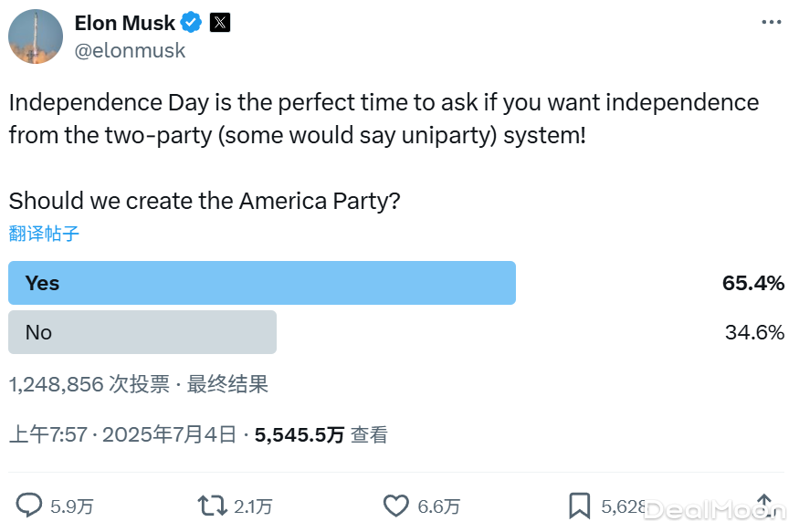Click the Elon Musk display name

point(125,23)
